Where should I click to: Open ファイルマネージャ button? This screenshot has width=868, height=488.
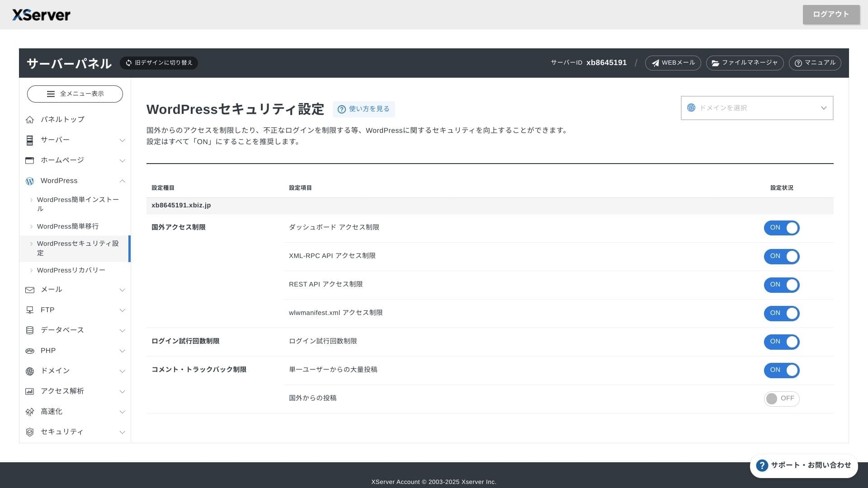[x=745, y=63]
